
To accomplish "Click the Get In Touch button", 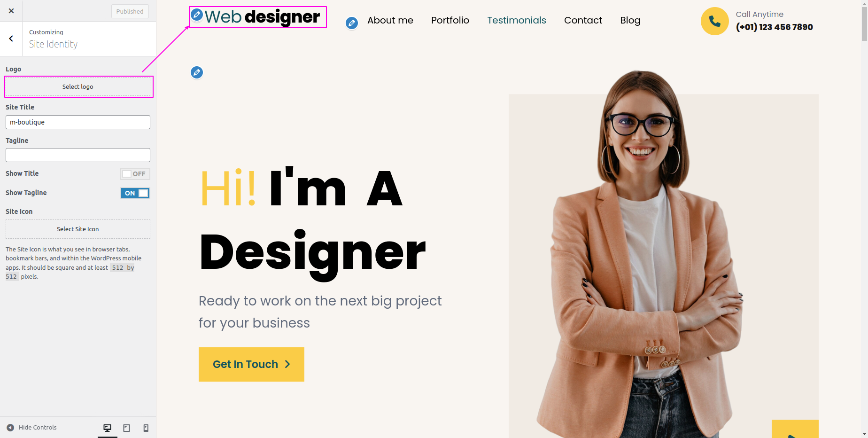I will (x=251, y=364).
